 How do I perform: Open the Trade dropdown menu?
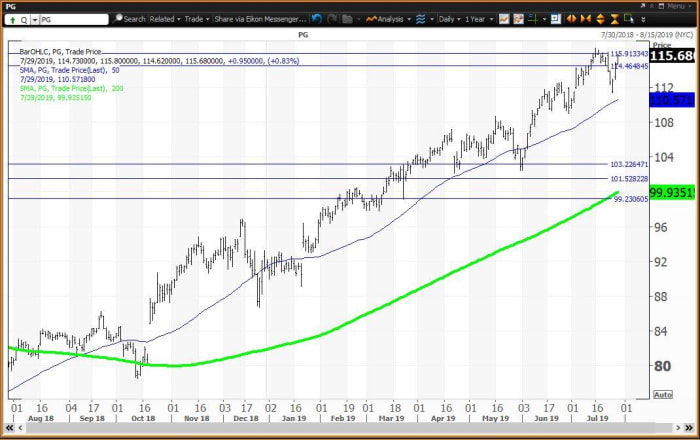click(197, 19)
